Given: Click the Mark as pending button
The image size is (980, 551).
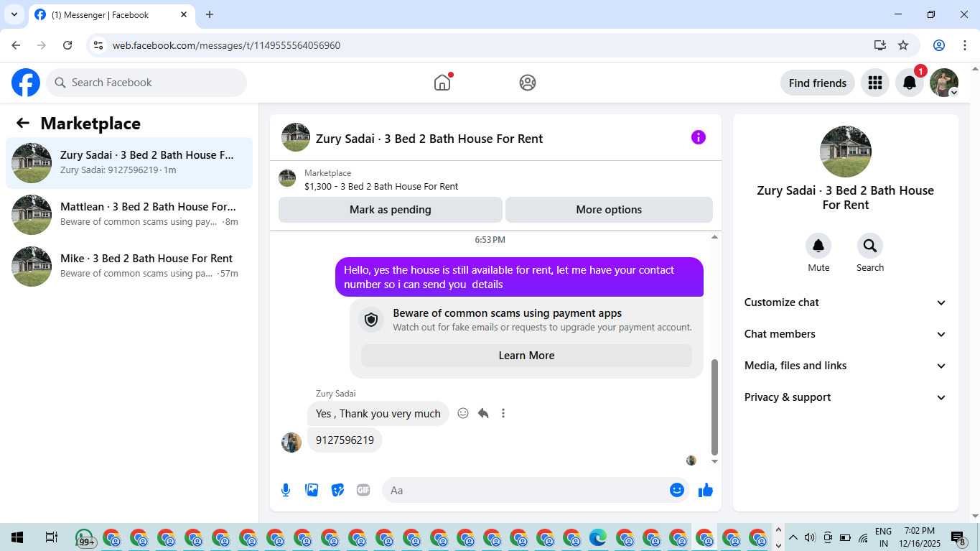Looking at the screenshot, I should (x=391, y=210).
